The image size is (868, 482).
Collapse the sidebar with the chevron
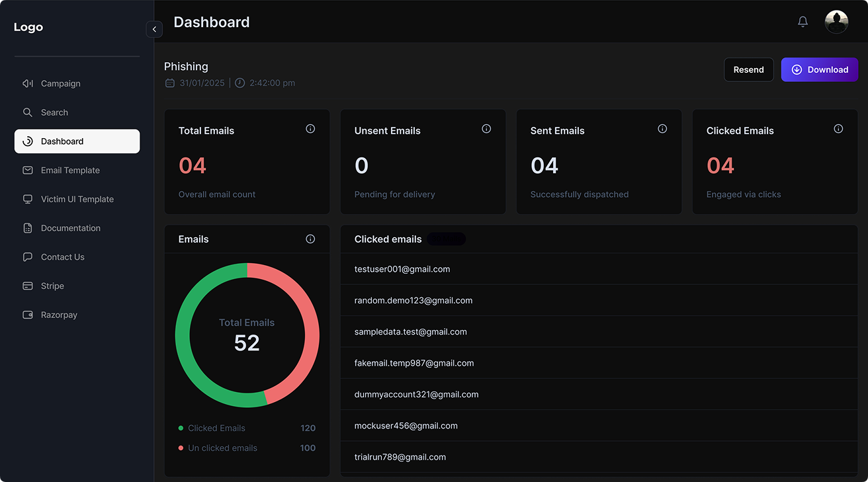click(154, 29)
